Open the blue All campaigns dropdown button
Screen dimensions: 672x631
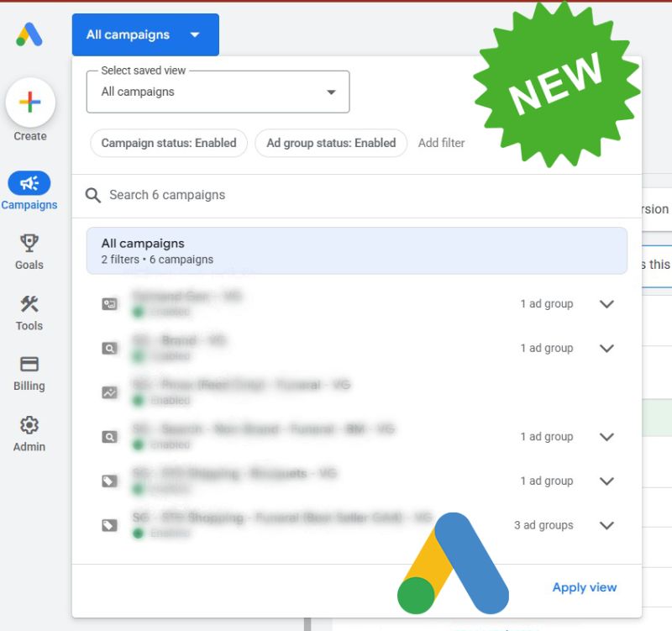click(145, 34)
